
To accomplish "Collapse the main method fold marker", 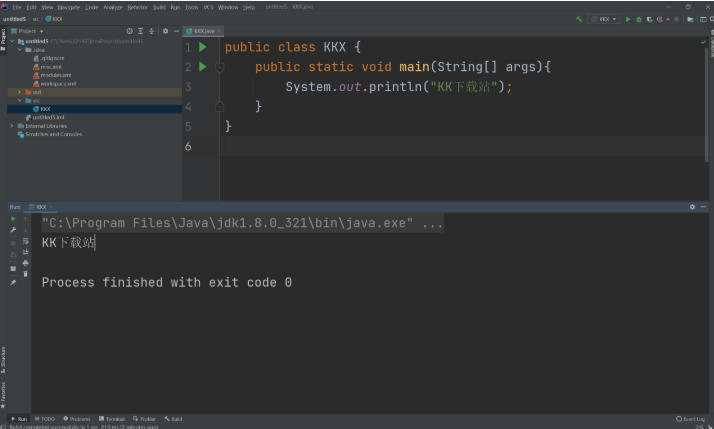I will coord(219,67).
